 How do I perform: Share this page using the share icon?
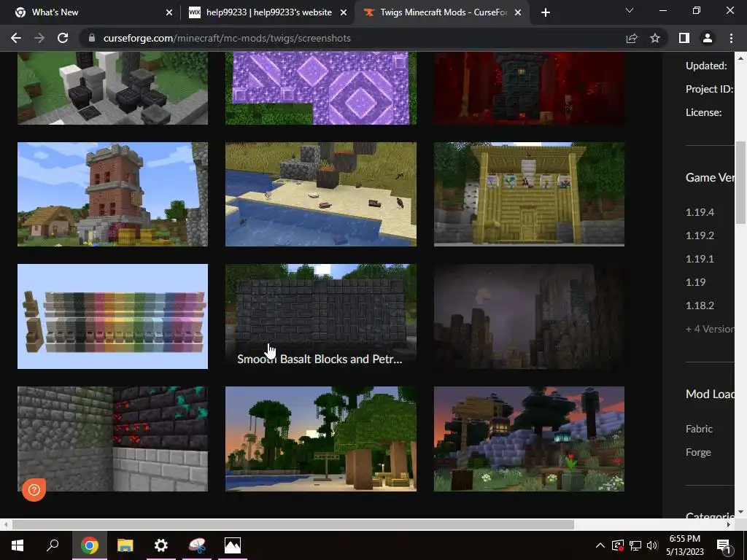coord(632,38)
